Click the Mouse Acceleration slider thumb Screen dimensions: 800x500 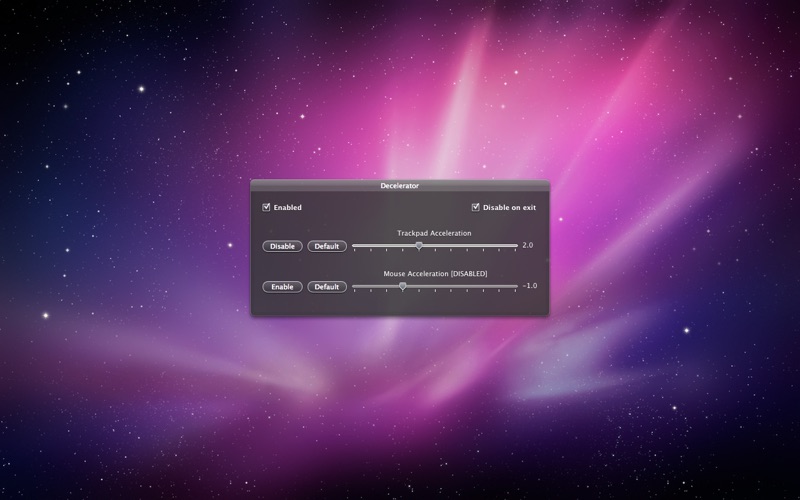coord(403,286)
